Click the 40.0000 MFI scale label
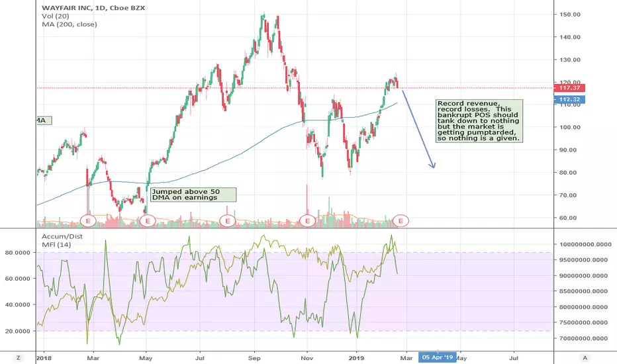 [x=18, y=304]
